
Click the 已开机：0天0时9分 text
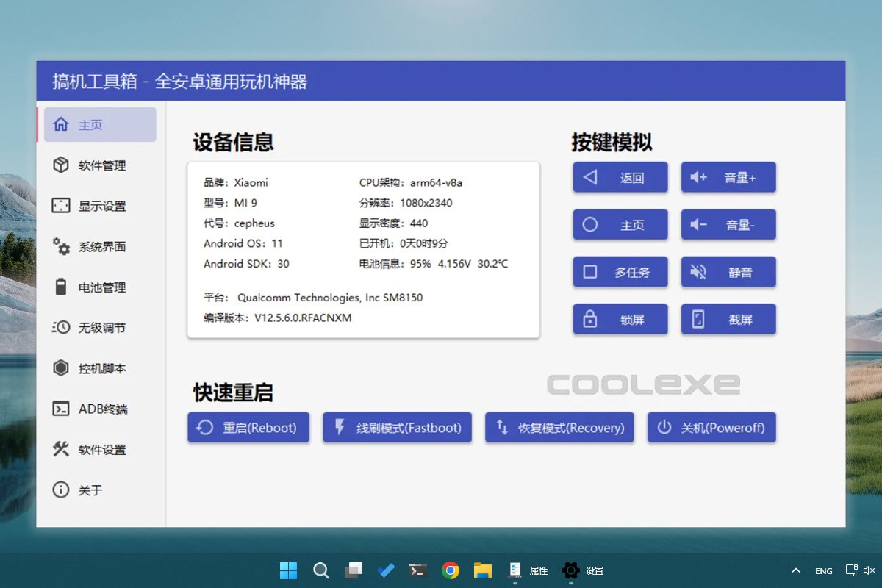coord(404,243)
